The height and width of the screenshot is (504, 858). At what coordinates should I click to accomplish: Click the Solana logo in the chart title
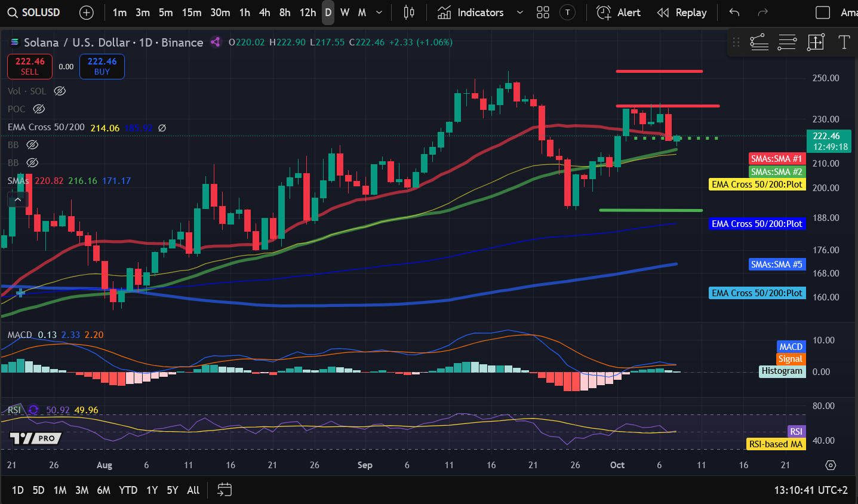[15, 42]
